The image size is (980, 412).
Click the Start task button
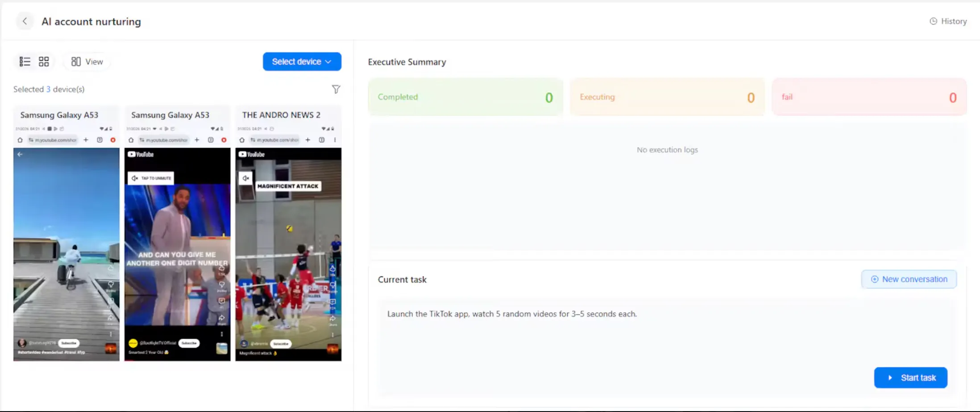(x=910, y=378)
